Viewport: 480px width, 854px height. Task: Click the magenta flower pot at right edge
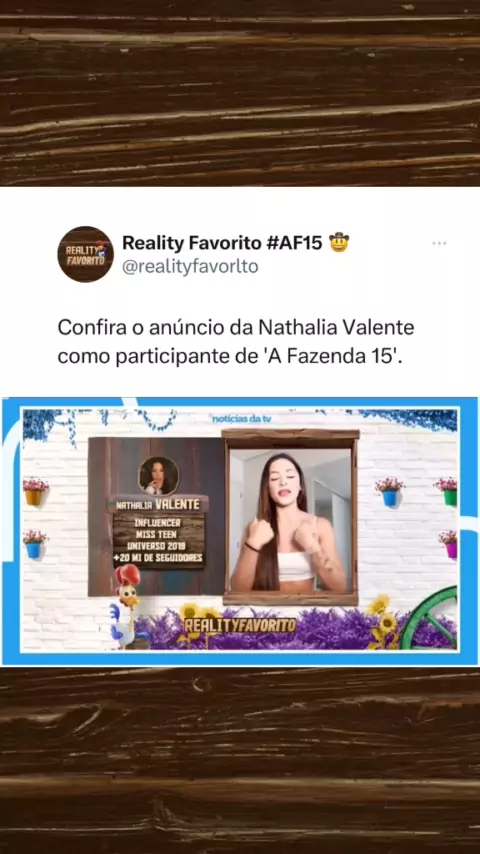tap(448, 544)
